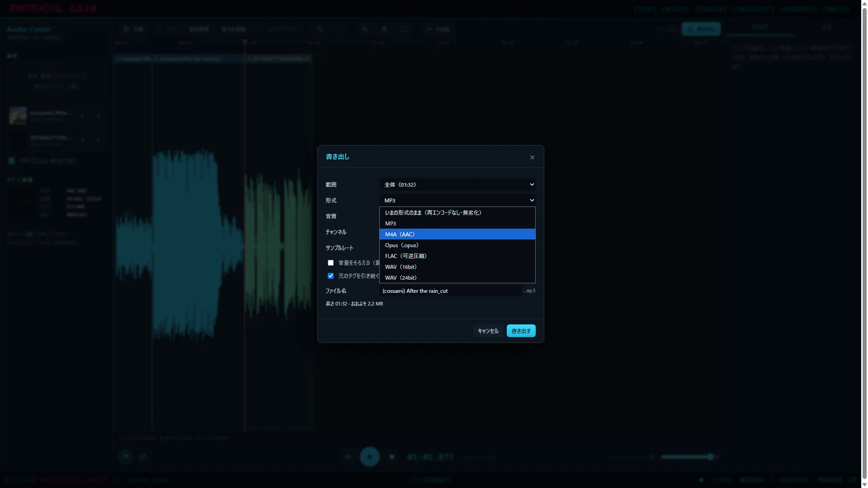Choose FLAC (可逆圧縮) format option
Viewport: 868px width, 488px height.
pos(458,256)
